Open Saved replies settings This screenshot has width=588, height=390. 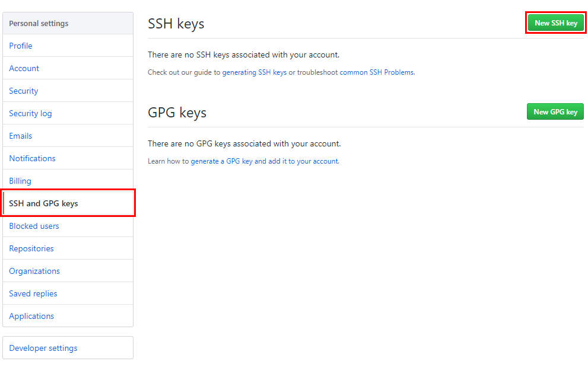click(x=33, y=293)
